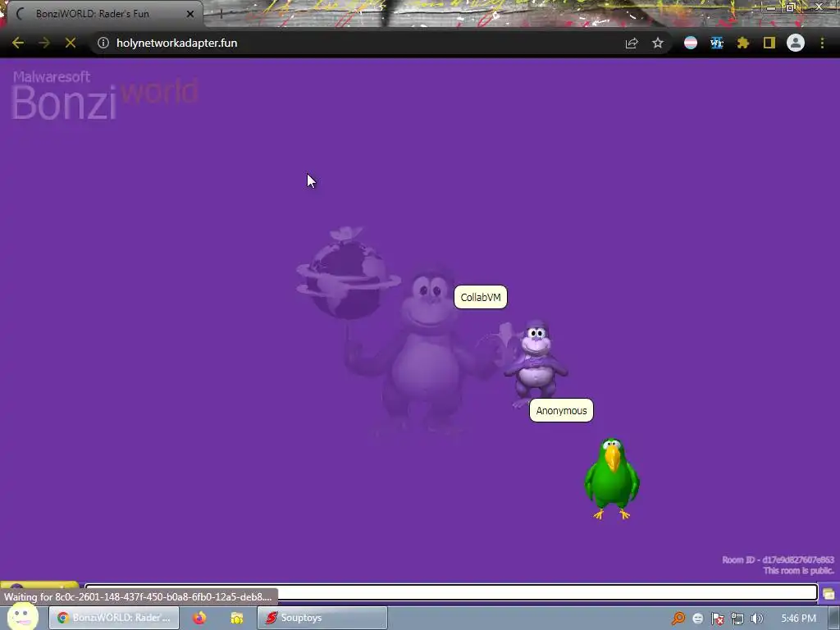Close the BonziWORLD browser tab
This screenshot has width=840, height=630.
click(190, 14)
